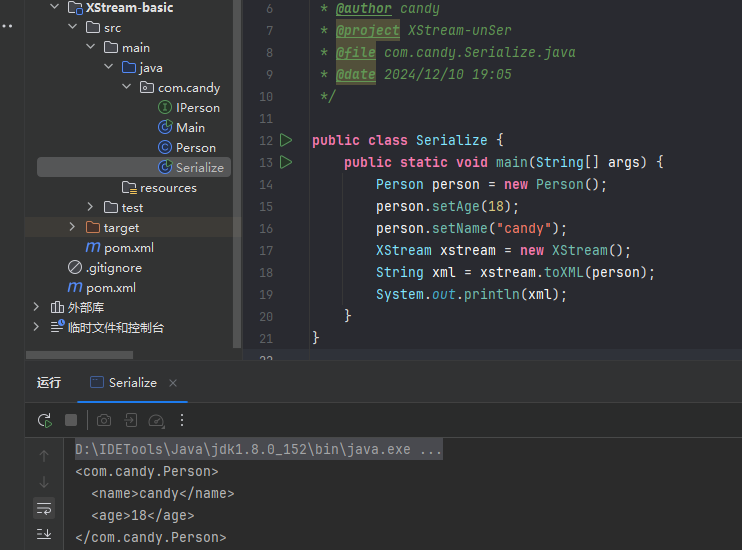Select the target folder label
This screenshot has height=550, width=742.
[121, 228]
